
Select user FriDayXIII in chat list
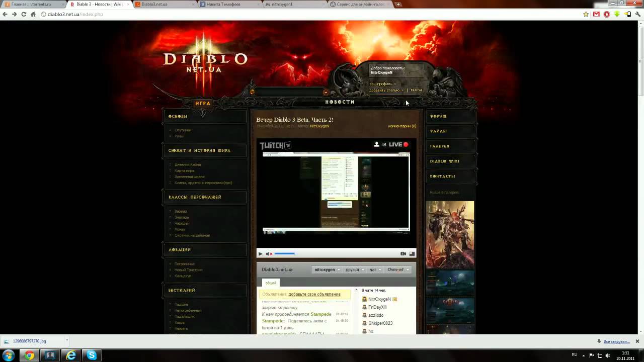[x=377, y=307]
